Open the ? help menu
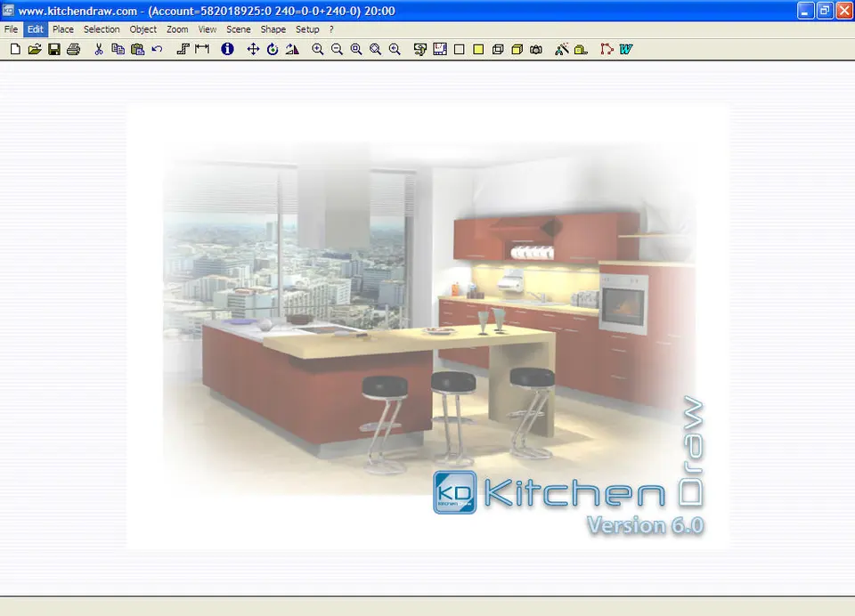The image size is (855, 616). [331, 29]
